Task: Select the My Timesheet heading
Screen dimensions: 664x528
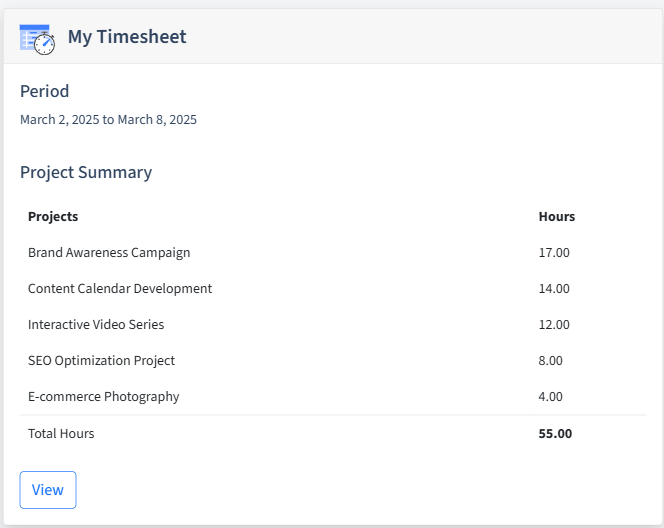Action: click(127, 36)
